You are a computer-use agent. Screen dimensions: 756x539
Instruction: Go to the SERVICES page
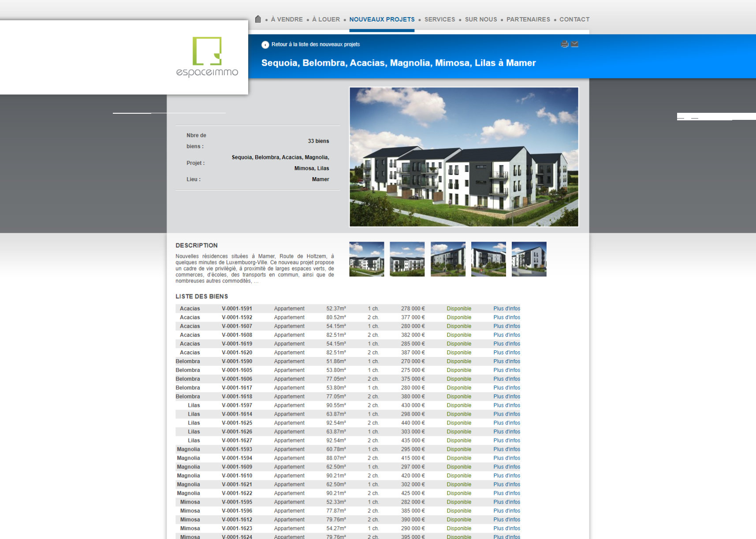coord(439,19)
